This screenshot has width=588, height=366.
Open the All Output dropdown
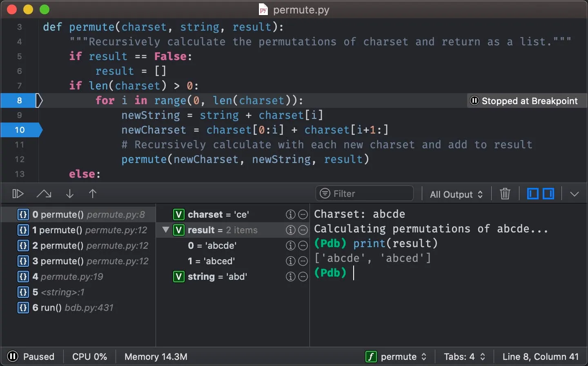click(456, 194)
